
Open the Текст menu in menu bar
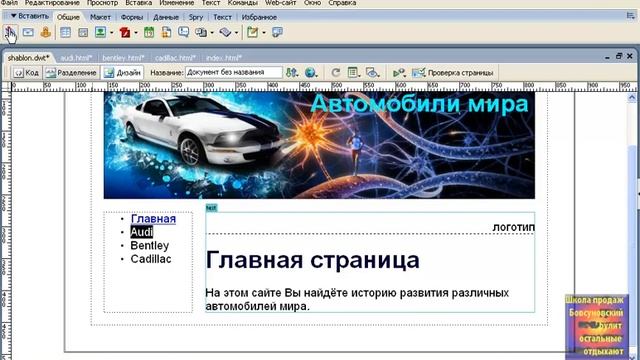click(211, 3)
